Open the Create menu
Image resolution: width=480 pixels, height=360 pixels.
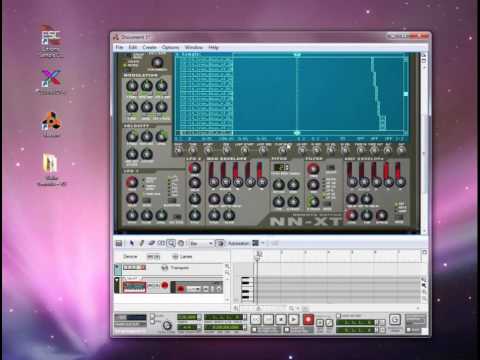click(x=149, y=47)
